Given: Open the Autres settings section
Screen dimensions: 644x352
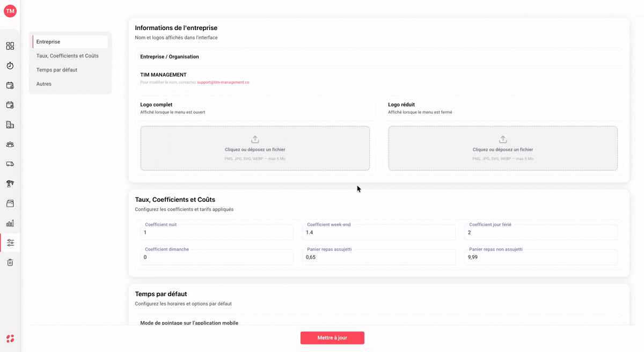Looking at the screenshot, I should pos(44,84).
